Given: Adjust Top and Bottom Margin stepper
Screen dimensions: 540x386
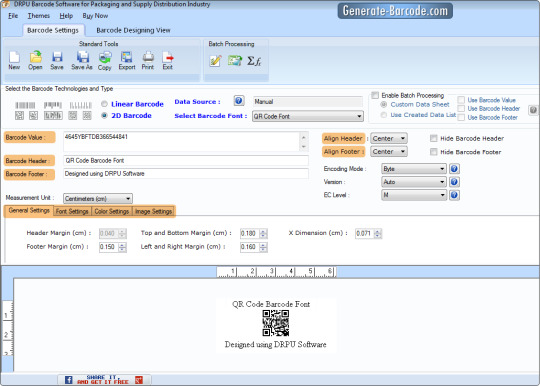Looking at the screenshot, I should coord(263,233).
